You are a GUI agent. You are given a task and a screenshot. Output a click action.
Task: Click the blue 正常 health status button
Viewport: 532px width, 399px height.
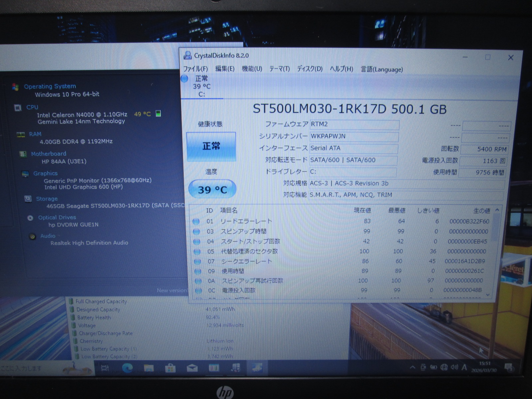pos(211,147)
